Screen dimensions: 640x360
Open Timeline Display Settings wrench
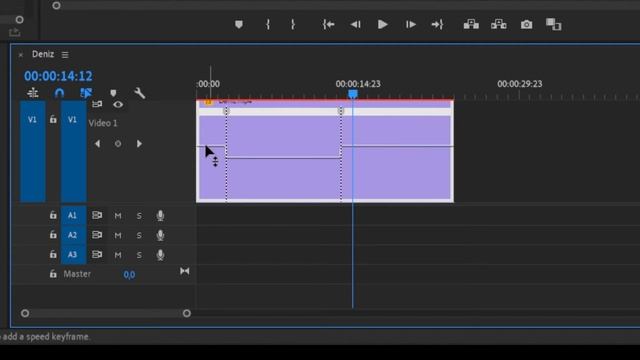[x=140, y=93]
